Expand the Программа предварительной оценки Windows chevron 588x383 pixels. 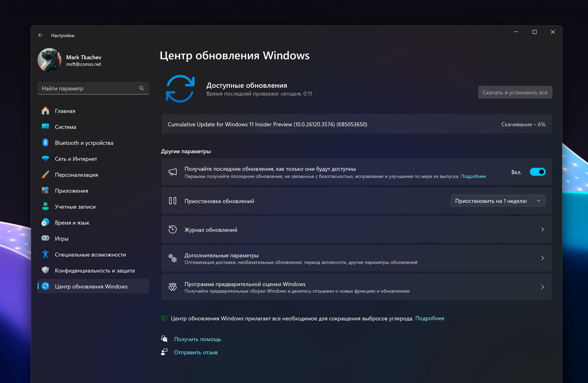click(x=543, y=287)
